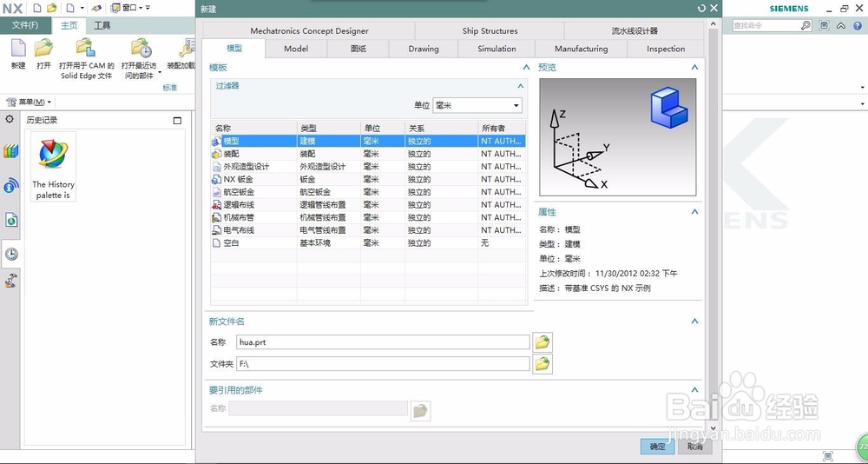Open the new document dropdown arrow in quick access
This screenshot has height=464, width=868.
pos(82,8)
